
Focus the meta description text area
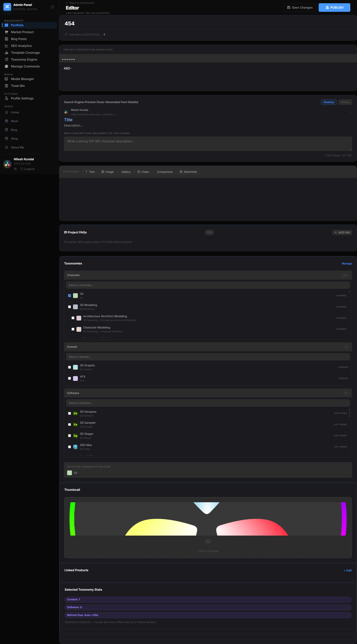(208, 144)
